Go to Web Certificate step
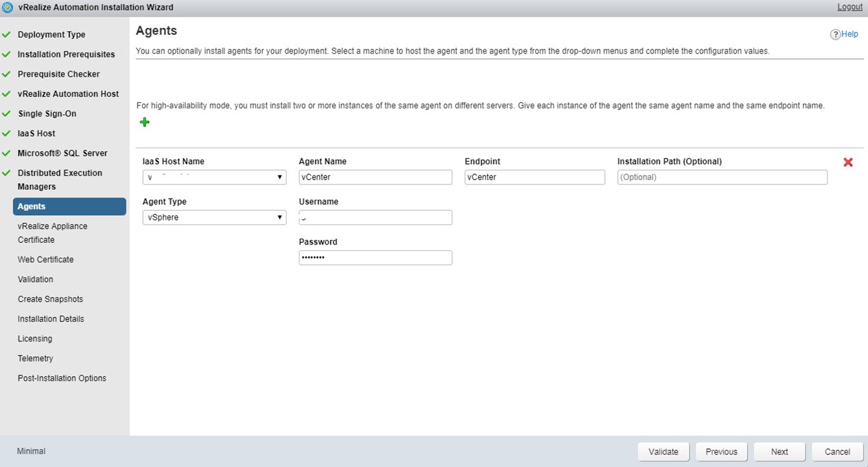The image size is (868, 467). pyautogui.click(x=46, y=260)
